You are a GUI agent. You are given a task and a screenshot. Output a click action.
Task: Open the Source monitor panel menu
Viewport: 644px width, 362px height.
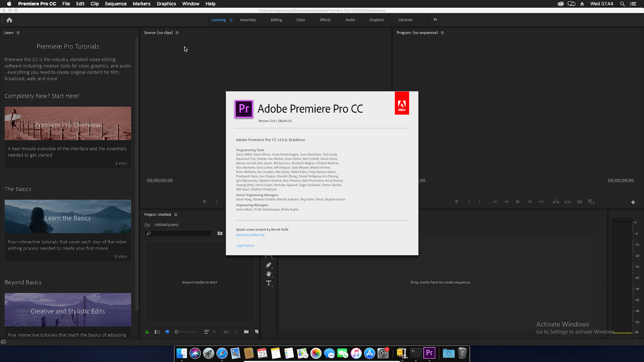pyautogui.click(x=177, y=33)
